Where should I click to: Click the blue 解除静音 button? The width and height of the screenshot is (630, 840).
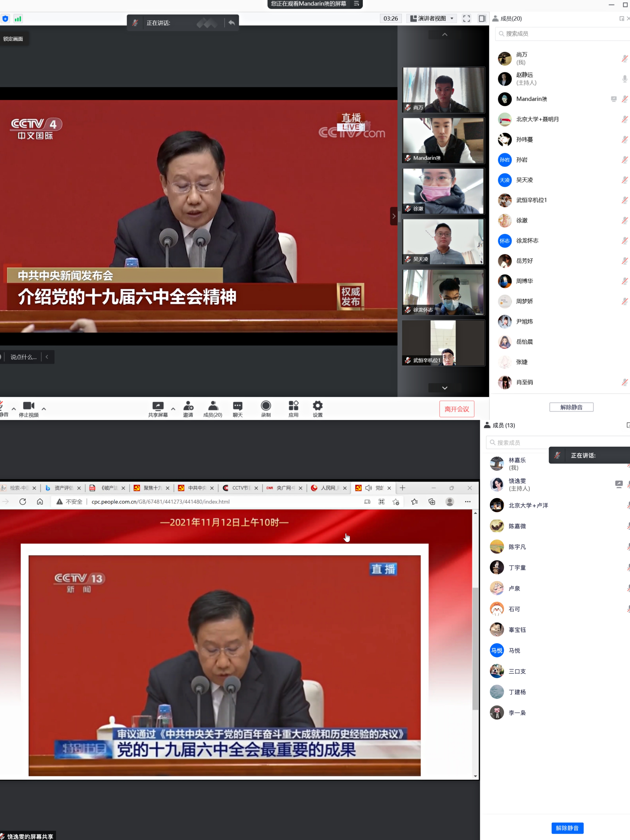click(567, 828)
